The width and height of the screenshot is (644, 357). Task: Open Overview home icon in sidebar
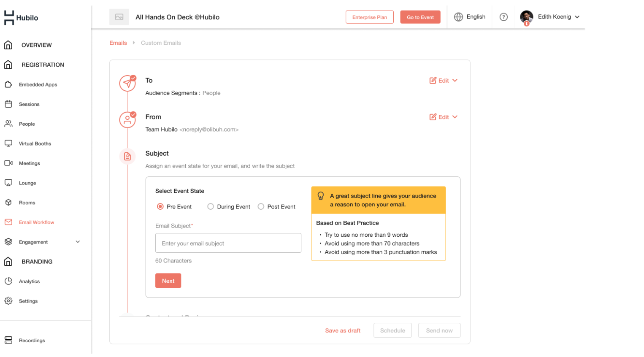coord(8,45)
